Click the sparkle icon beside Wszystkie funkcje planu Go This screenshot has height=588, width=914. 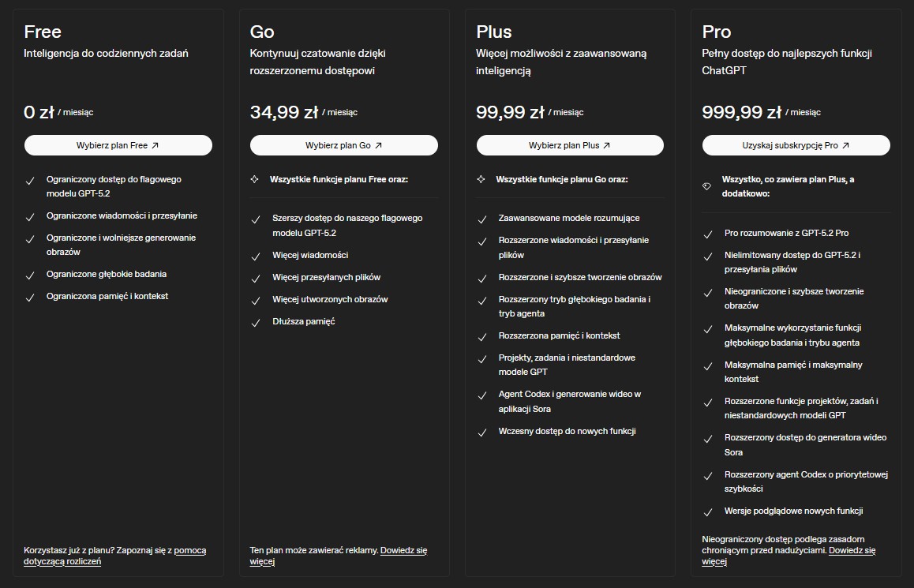click(x=481, y=180)
